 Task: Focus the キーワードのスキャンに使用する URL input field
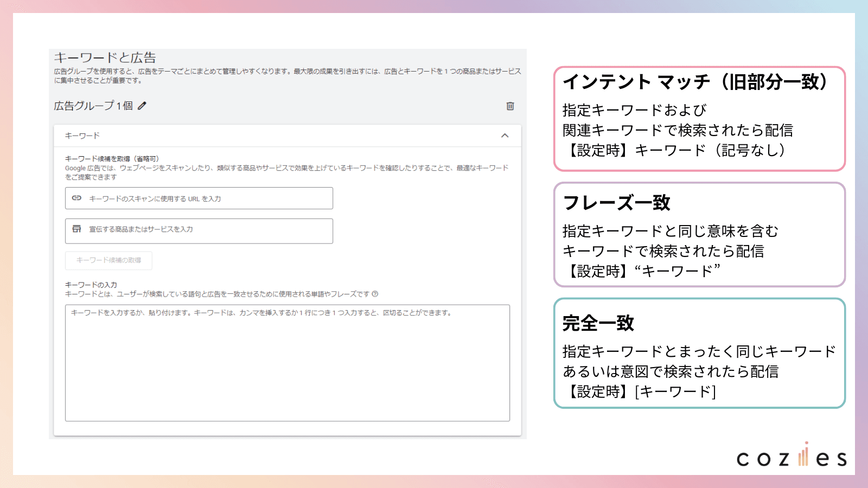(x=199, y=198)
